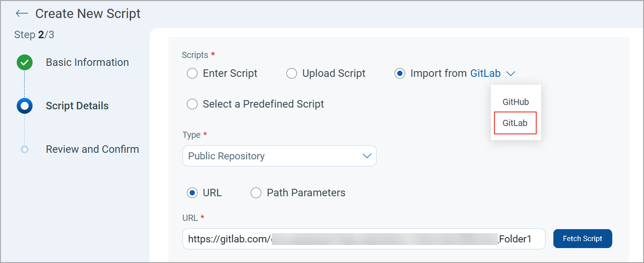Select the Path Parameters radio button
Image resolution: width=644 pixels, height=263 pixels.
(x=256, y=193)
